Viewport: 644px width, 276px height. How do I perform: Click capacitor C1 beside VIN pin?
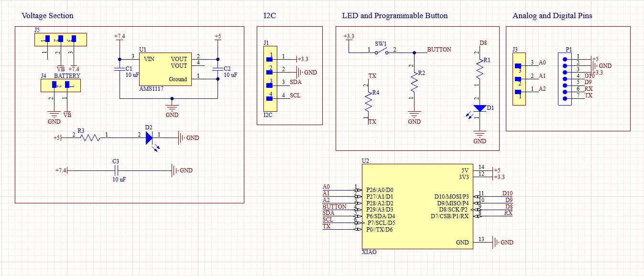click(120, 69)
